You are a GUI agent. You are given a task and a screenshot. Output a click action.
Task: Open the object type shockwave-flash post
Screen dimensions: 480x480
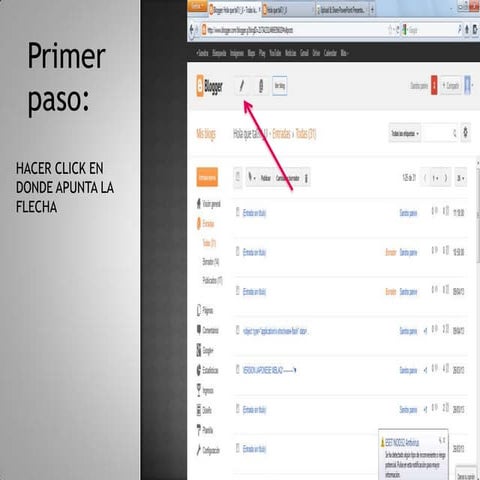(x=275, y=331)
